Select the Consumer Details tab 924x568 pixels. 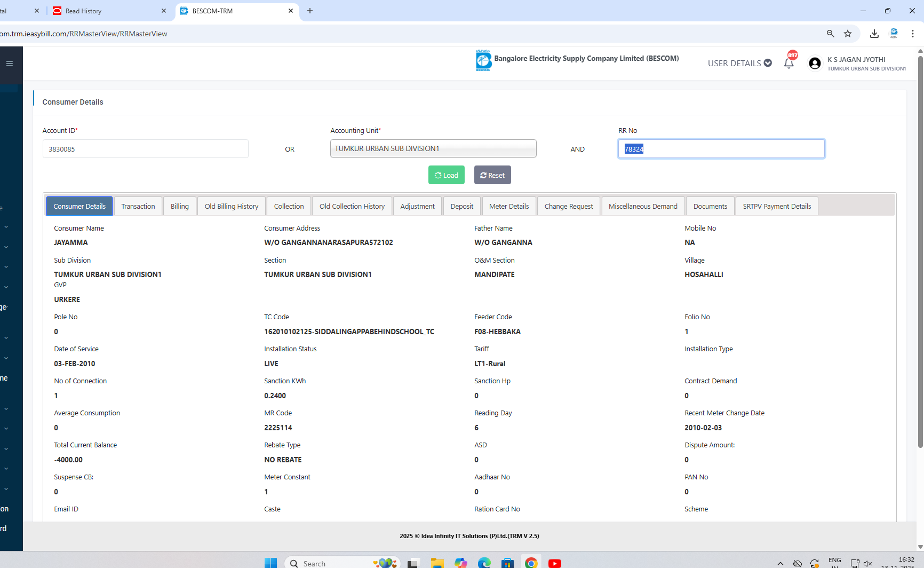click(x=79, y=206)
